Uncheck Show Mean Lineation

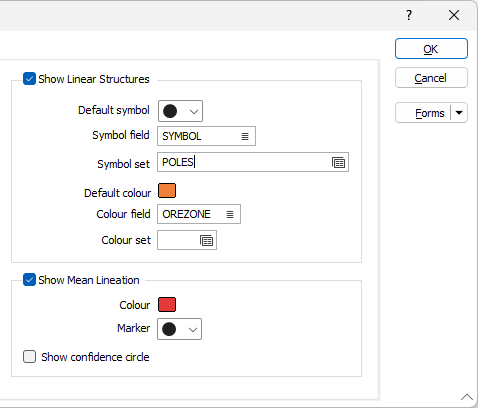[29, 280]
